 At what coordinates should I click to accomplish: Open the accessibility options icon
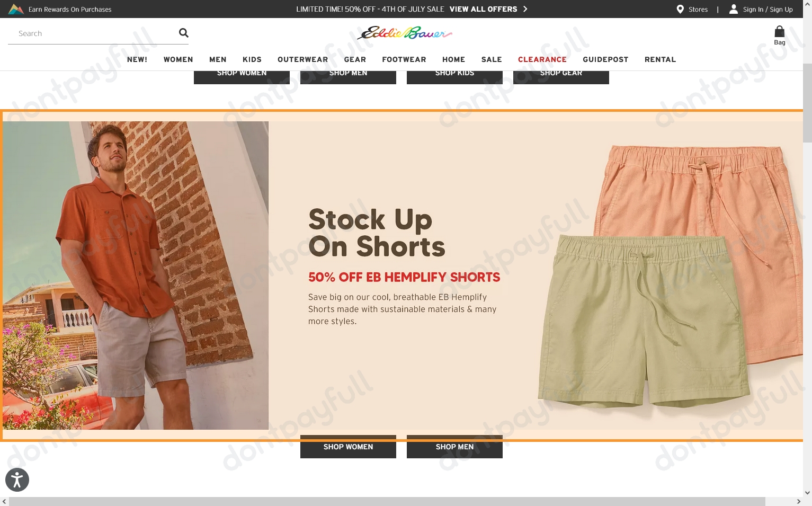[x=17, y=480]
